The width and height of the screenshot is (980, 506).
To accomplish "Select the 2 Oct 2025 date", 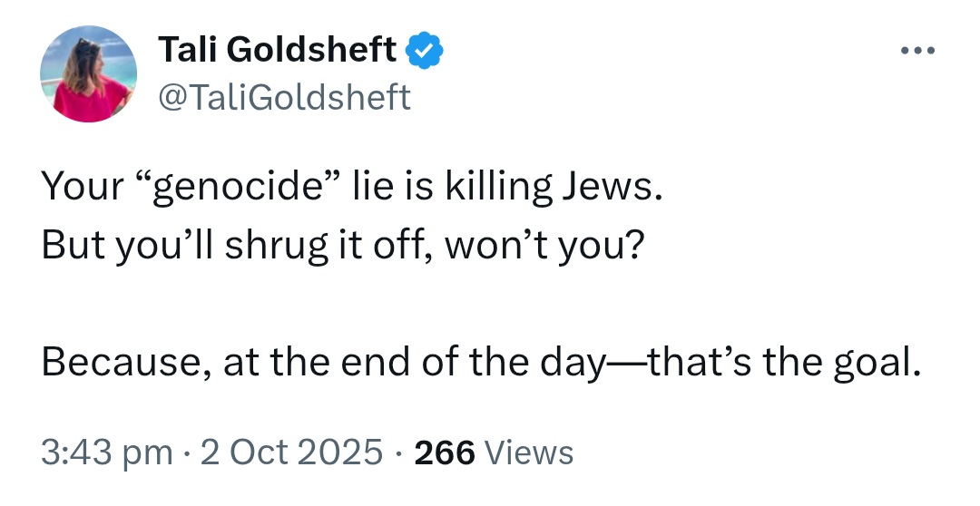I will tap(291, 452).
